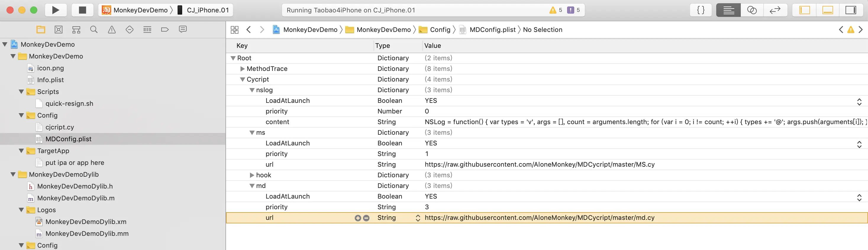Toggle the inspectors panel visibility
This screenshot has width=868, height=250.
pos(851,10)
